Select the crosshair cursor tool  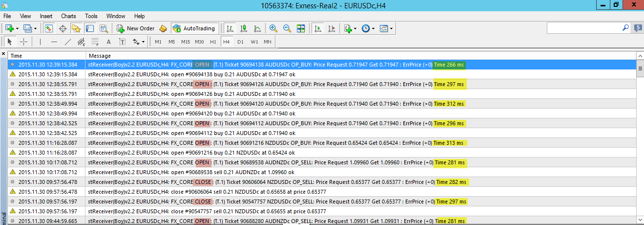click(23, 42)
